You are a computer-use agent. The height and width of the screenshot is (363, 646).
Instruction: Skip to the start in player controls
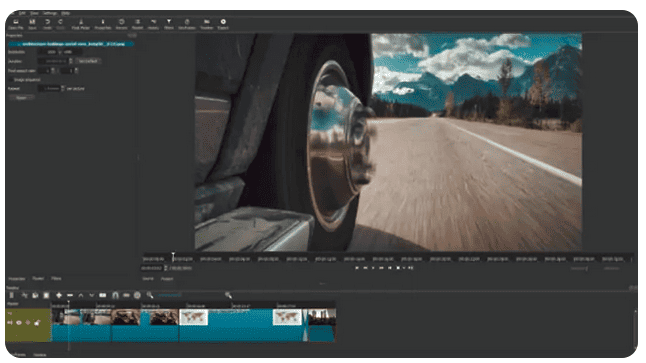point(357,268)
